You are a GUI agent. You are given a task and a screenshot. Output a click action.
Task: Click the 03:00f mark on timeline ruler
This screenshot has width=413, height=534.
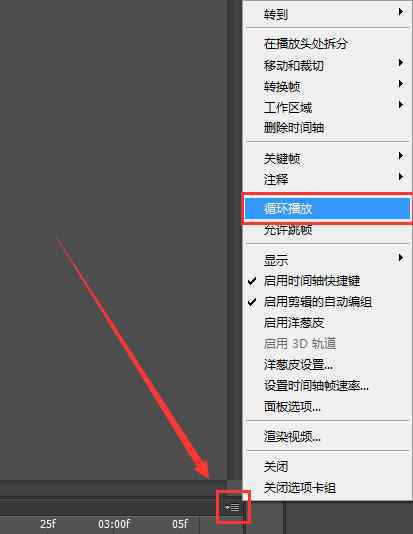point(114,524)
